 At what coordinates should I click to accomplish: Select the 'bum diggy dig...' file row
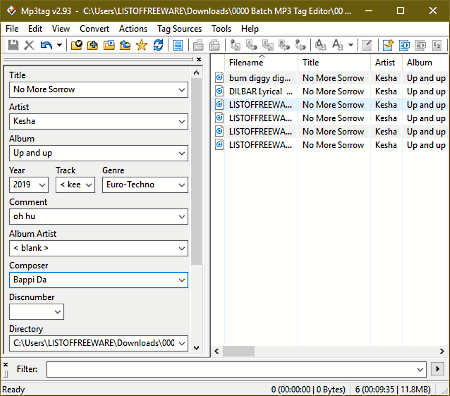tap(330, 78)
